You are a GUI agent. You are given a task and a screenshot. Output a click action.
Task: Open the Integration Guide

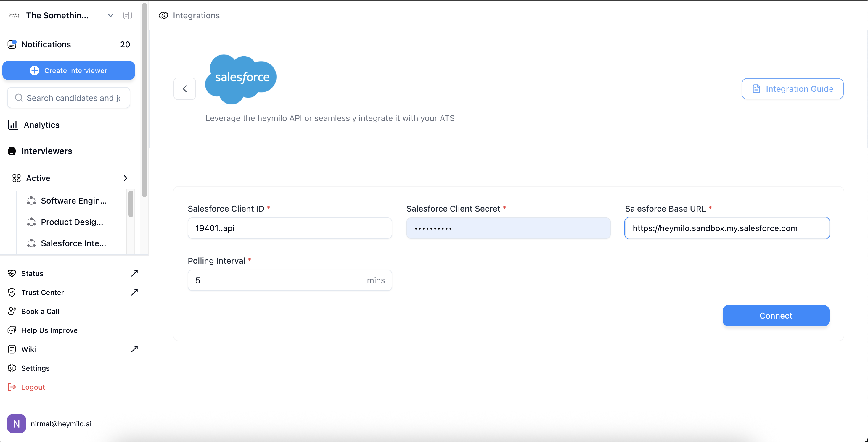click(792, 89)
